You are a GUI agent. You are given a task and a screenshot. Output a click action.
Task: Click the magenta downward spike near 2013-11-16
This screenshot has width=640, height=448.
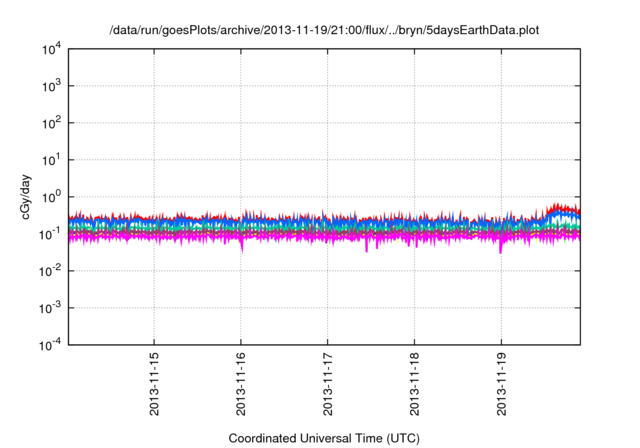242,245
